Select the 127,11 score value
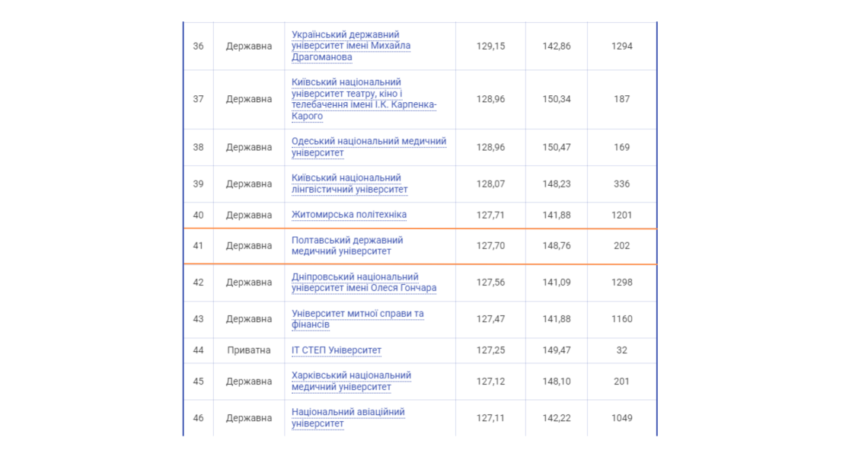The height and width of the screenshot is (457, 868). click(490, 418)
